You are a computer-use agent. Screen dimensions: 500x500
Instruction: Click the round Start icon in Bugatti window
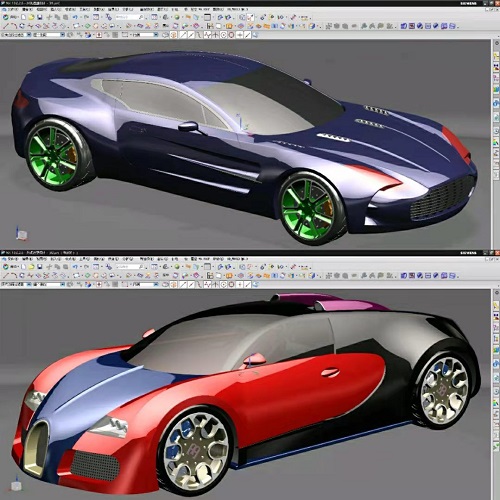tap(5, 267)
